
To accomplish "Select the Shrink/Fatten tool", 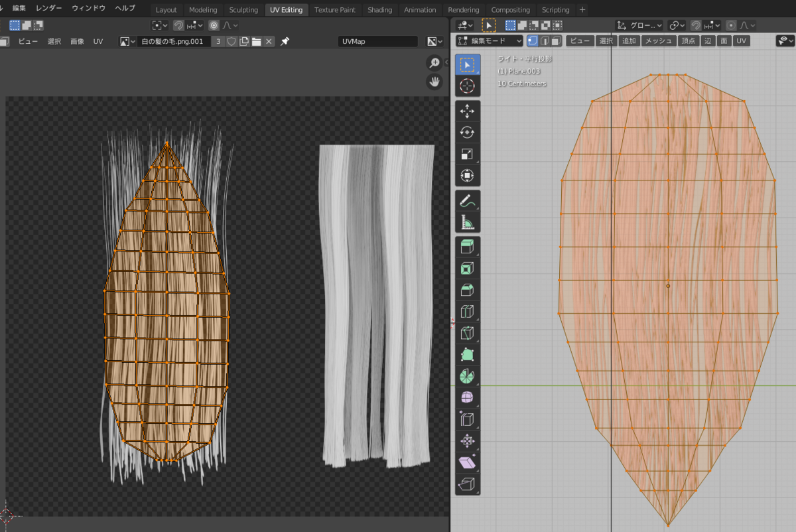I will click(468, 441).
